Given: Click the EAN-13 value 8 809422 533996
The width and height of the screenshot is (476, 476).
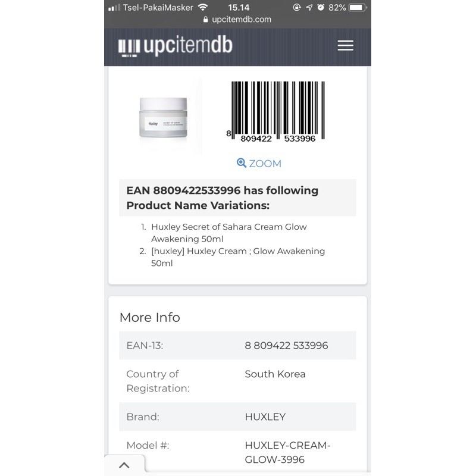Looking at the screenshot, I should (286, 346).
